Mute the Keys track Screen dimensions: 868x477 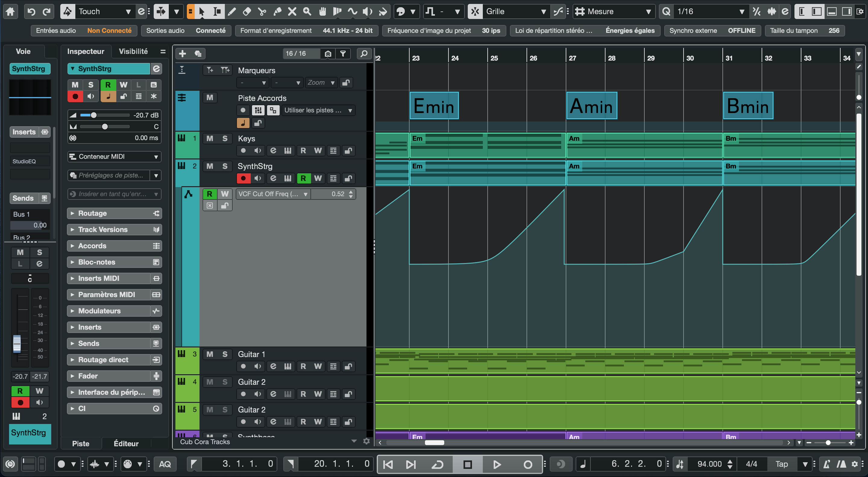(x=209, y=138)
